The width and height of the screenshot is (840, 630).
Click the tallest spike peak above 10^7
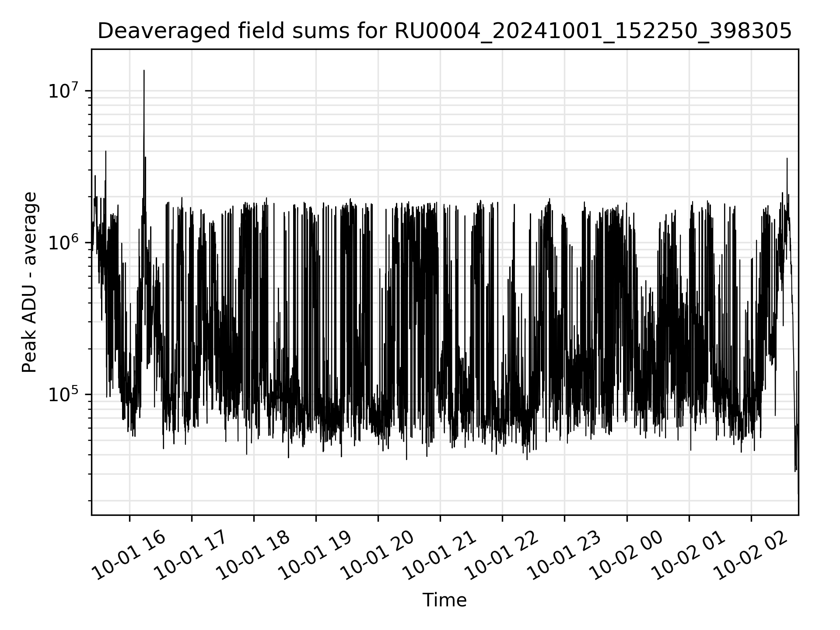(x=144, y=70)
